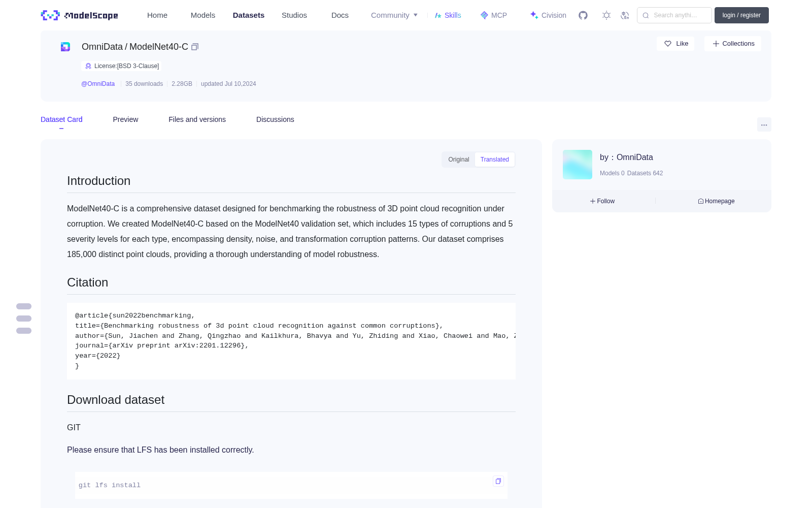Switch README to Original view
The height and width of the screenshot is (508, 812).
tap(459, 160)
